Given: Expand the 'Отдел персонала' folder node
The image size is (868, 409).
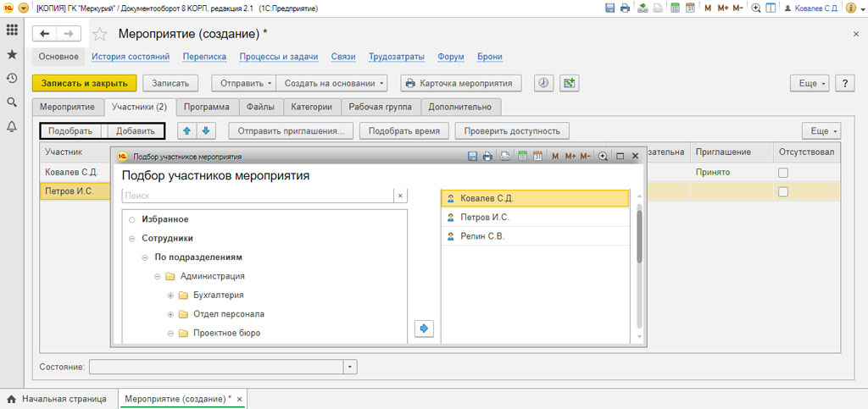Looking at the screenshot, I should point(170,314).
